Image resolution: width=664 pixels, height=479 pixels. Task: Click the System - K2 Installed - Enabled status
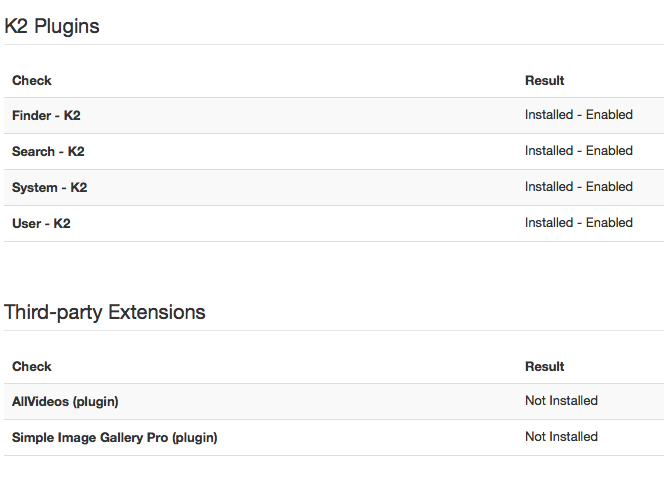click(x=579, y=186)
